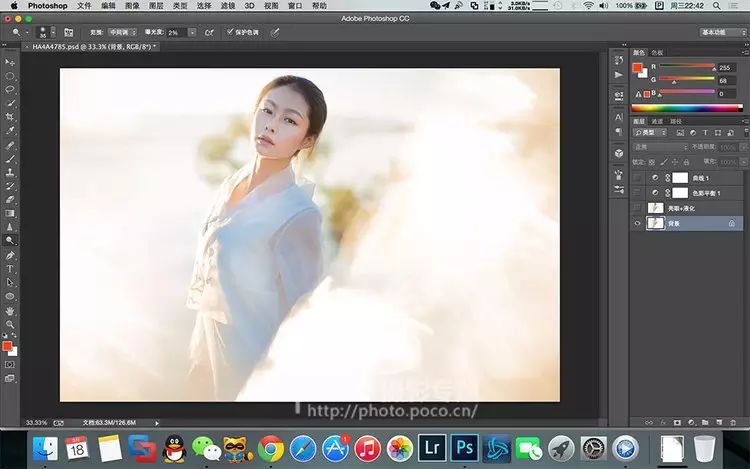750x469 pixels.
Task: Open the brush panel toggle icon
Action: [68, 33]
